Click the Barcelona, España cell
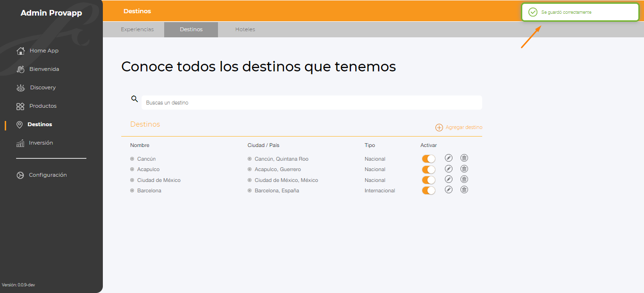Viewport: 644px width, 293px height. click(277, 191)
